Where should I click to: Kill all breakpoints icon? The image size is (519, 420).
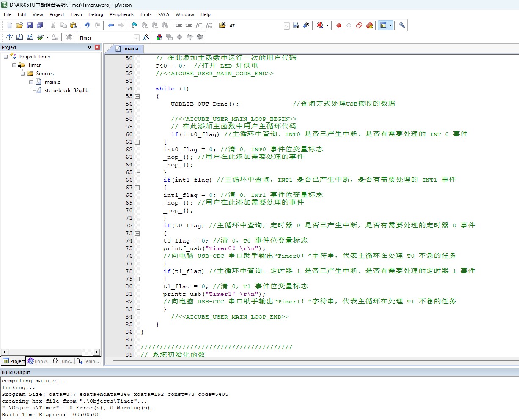pos(369,25)
